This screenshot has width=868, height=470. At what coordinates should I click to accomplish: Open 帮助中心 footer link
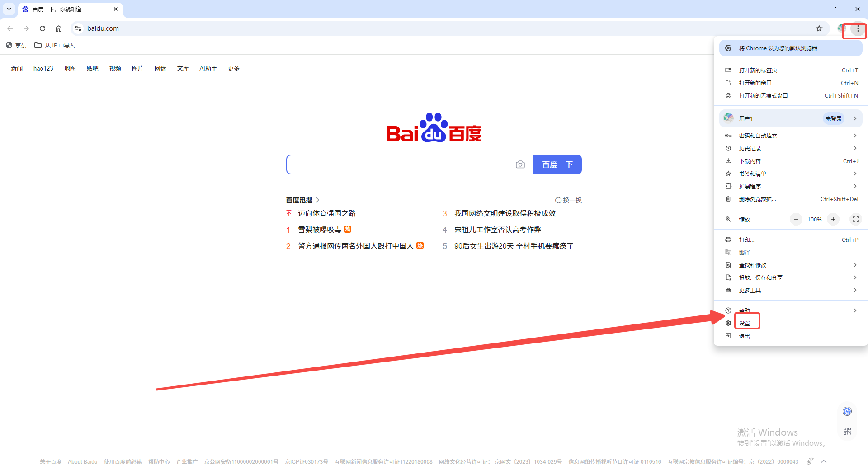pos(159,461)
